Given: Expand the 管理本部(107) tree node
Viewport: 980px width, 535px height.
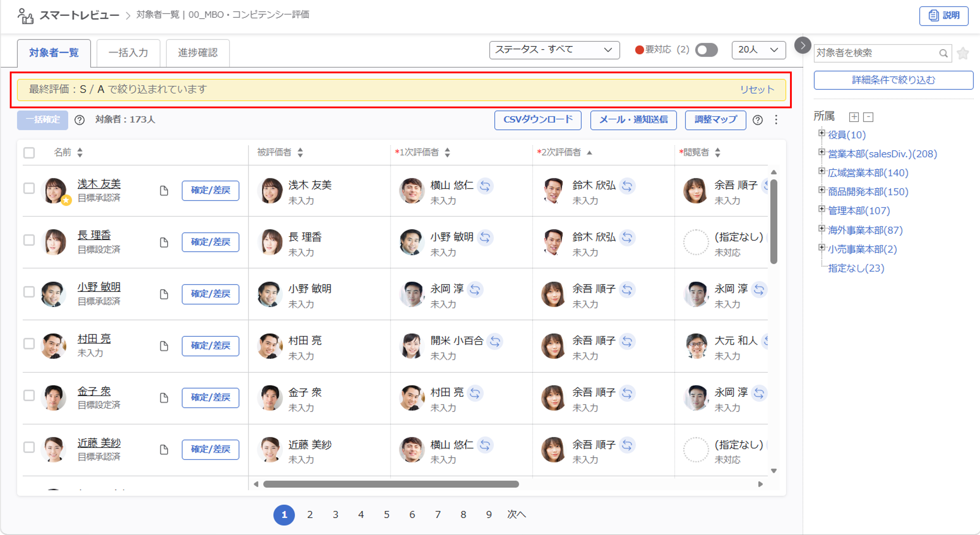Looking at the screenshot, I should 821,209.
